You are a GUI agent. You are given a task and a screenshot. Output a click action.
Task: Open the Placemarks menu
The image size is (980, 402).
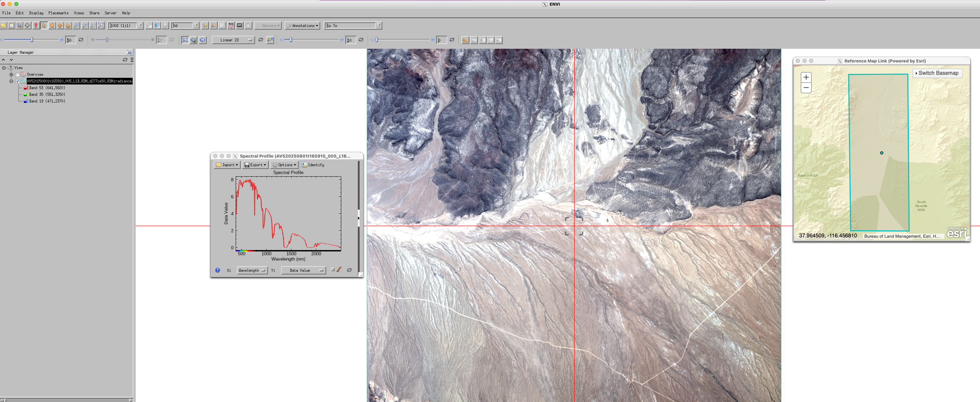[x=58, y=13]
